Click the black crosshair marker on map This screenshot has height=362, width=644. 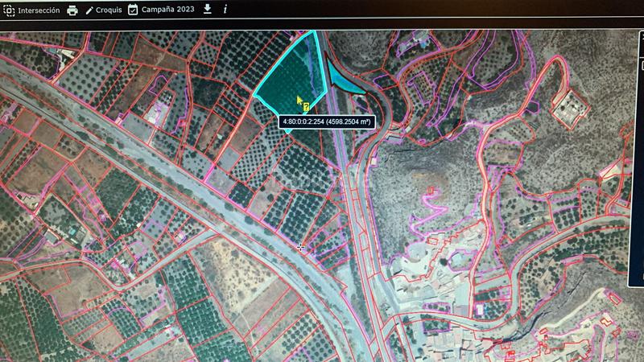(x=301, y=247)
